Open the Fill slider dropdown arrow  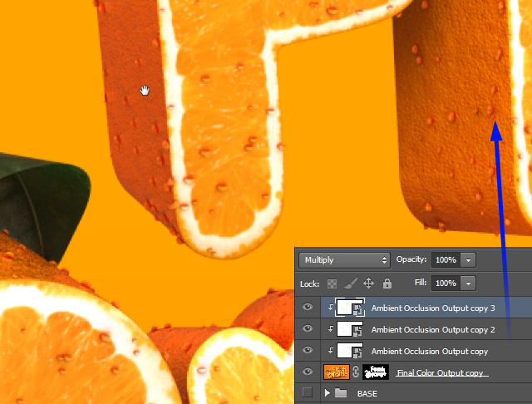point(468,283)
